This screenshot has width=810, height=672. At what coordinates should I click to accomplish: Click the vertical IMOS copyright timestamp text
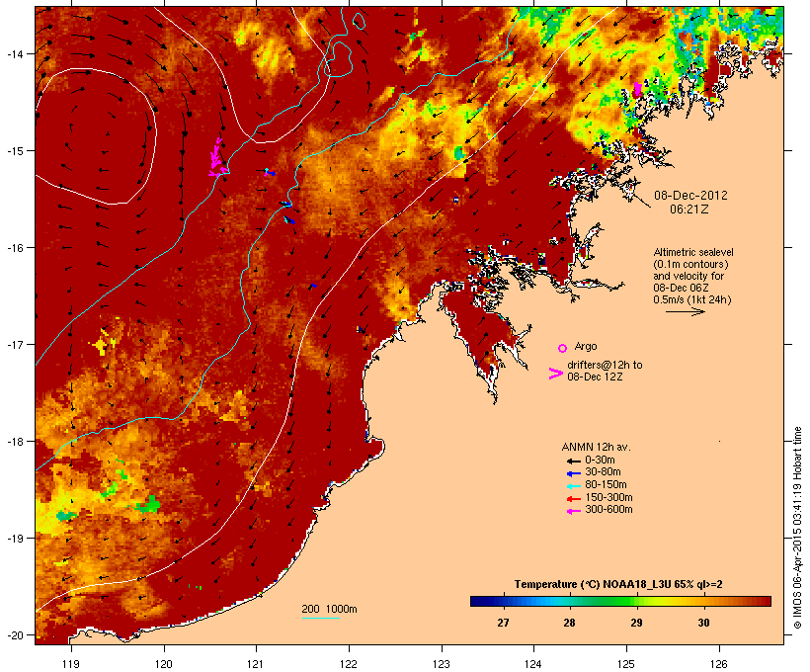pyautogui.click(x=797, y=528)
